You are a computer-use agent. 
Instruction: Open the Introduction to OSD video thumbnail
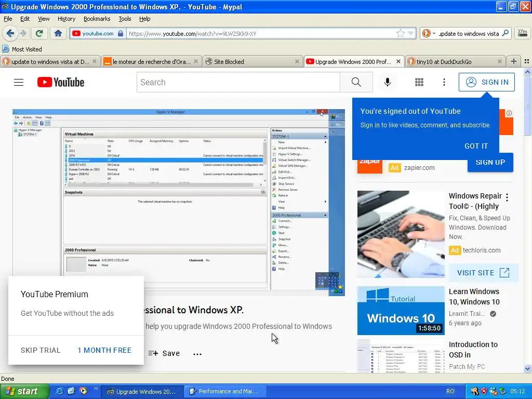point(401,356)
